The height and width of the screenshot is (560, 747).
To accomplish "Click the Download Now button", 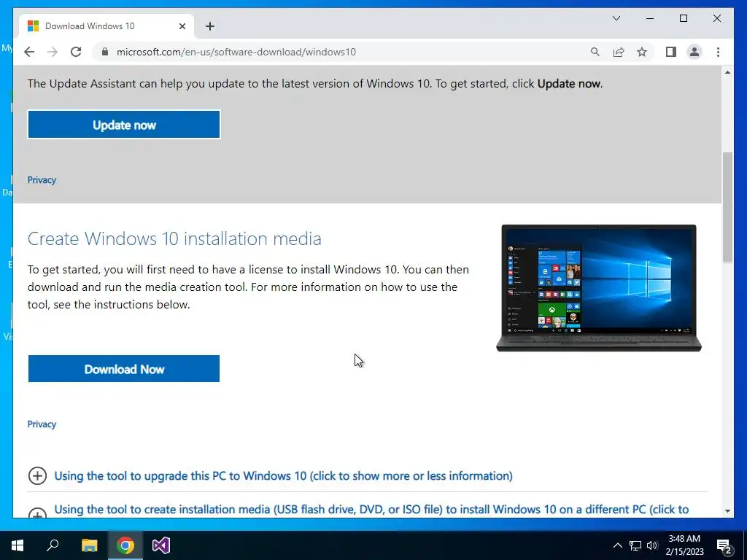I will click(x=124, y=368).
